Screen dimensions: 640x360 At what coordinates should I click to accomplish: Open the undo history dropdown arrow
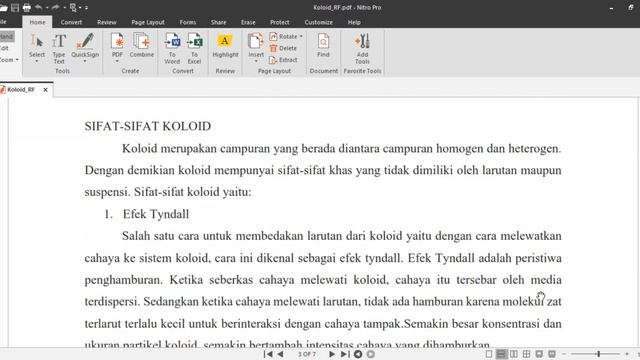coord(47,8)
